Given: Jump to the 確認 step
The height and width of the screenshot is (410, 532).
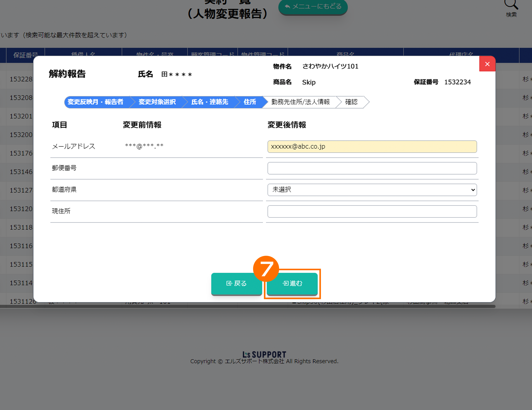Looking at the screenshot, I should (351, 102).
